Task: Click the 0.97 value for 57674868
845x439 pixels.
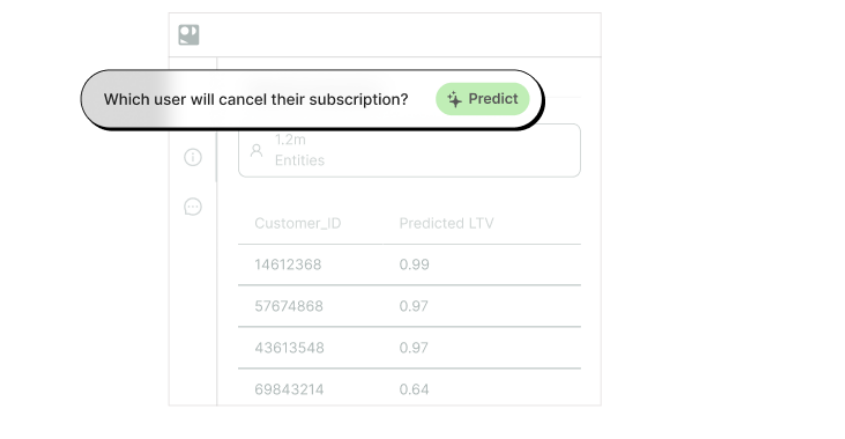Action: (414, 306)
